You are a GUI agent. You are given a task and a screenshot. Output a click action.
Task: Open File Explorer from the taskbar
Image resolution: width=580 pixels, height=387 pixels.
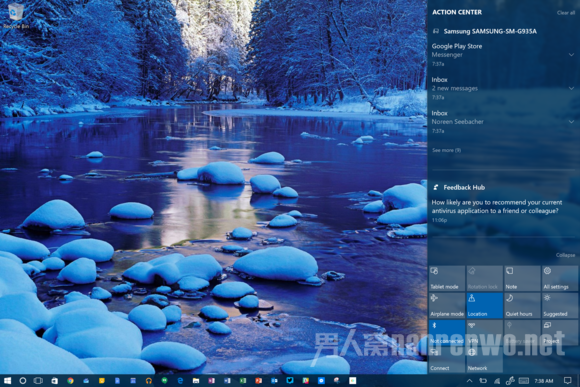(x=196, y=380)
